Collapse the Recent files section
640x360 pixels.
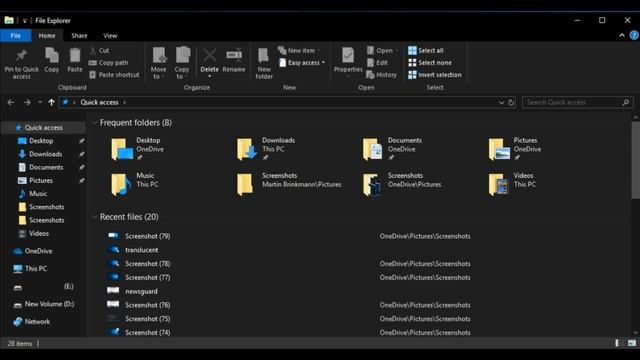coord(95,217)
